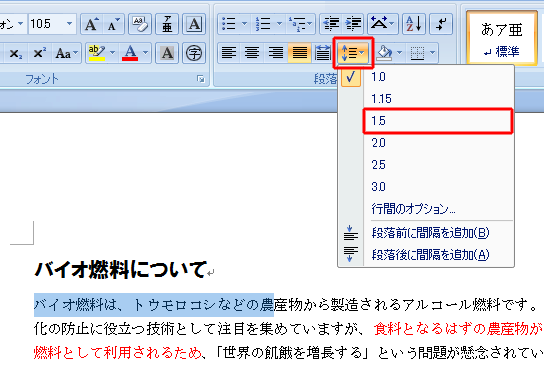The height and width of the screenshot is (382, 544).
Task: Center-align the paragraph
Action: pos(252,53)
